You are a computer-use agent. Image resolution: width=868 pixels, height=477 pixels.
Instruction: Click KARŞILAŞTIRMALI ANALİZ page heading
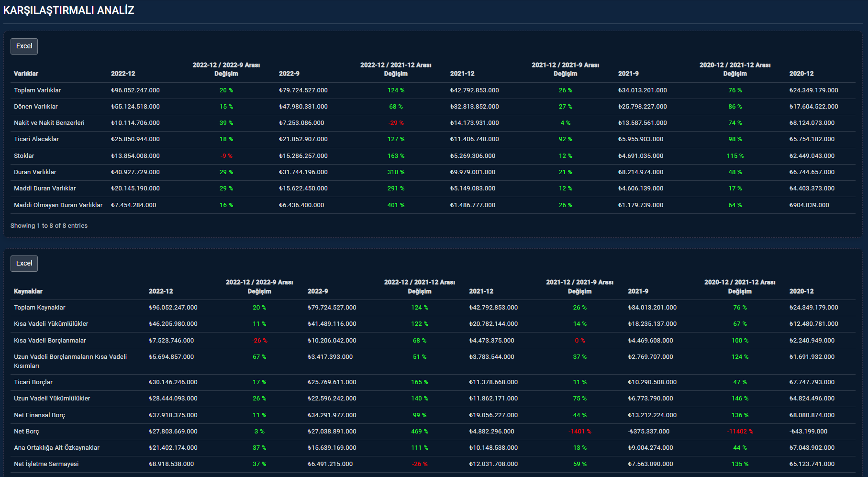tap(68, 11)
